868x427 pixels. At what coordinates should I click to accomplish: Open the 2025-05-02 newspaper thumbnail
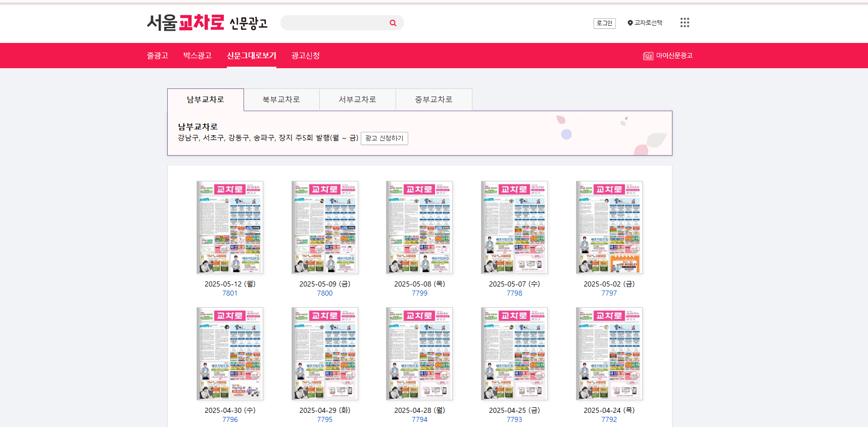(609, 227)
